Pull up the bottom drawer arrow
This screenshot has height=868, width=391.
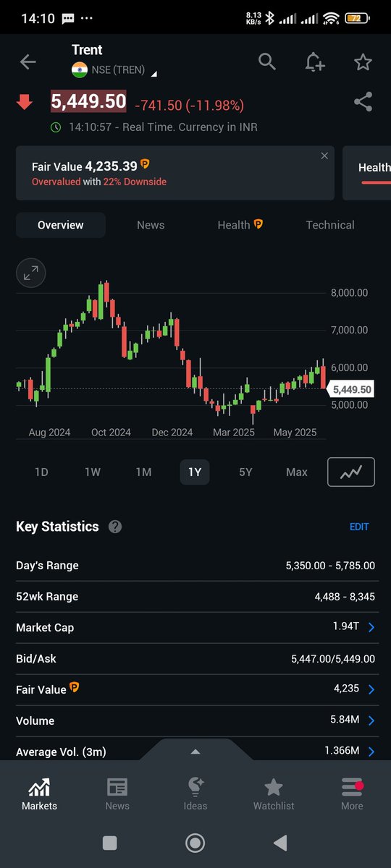[x=195, y=752]
